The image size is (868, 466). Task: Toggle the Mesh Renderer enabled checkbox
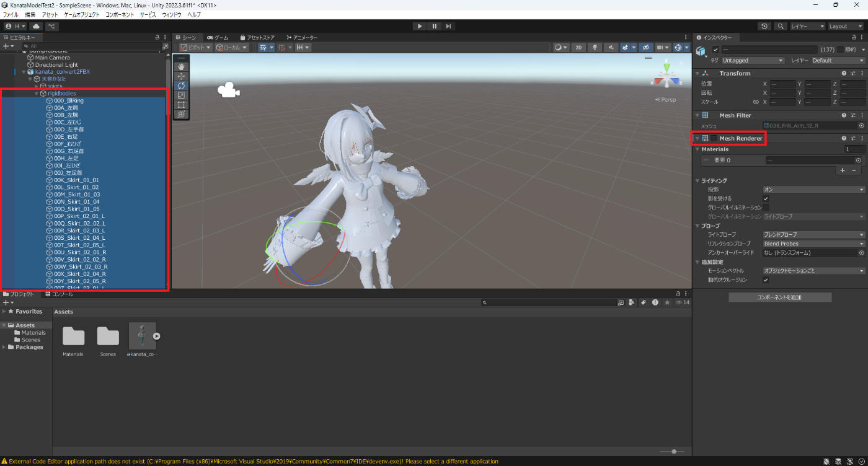tap(714, 138)
